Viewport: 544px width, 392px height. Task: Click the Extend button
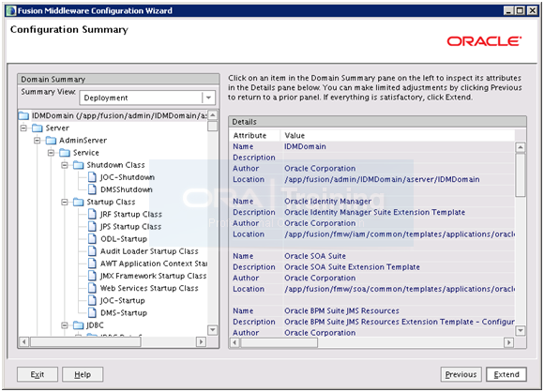pos(506,374)
